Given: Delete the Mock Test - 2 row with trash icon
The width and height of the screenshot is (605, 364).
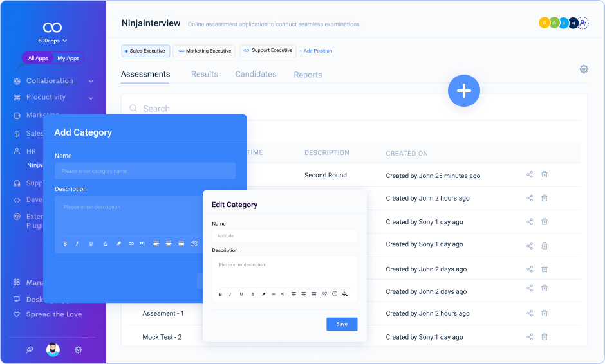Looking at the screenshot, I should tap(544, 336).
